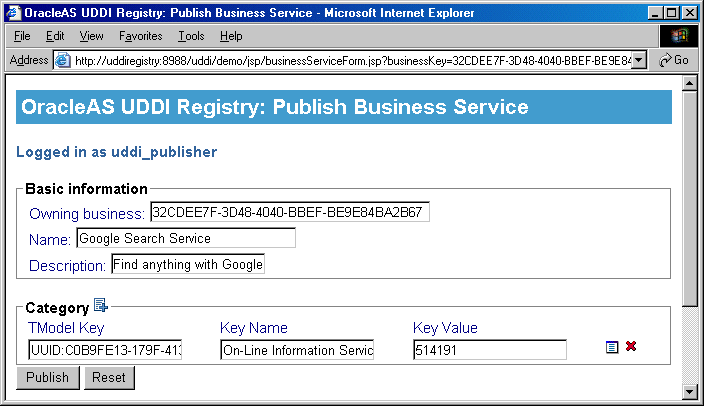This screenshot has width=704, height=406.
Task: Click the Description input field
Action: 188,264
